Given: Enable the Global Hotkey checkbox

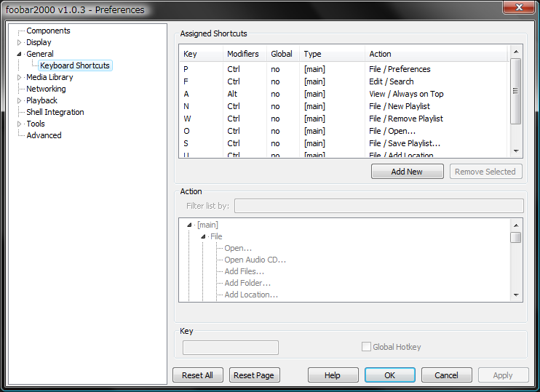Looking at the screenshot, I should click(366, 347).
